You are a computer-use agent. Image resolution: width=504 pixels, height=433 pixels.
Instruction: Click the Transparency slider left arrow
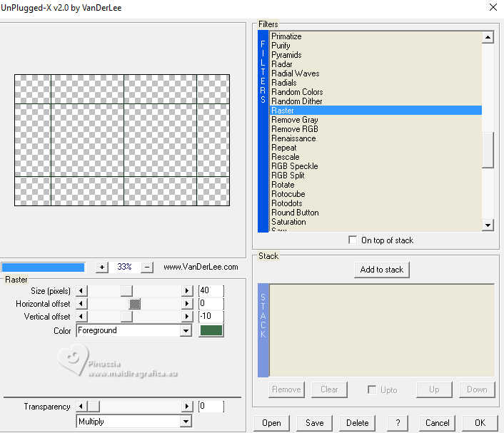pyautogui.click(x=81, y=407)
